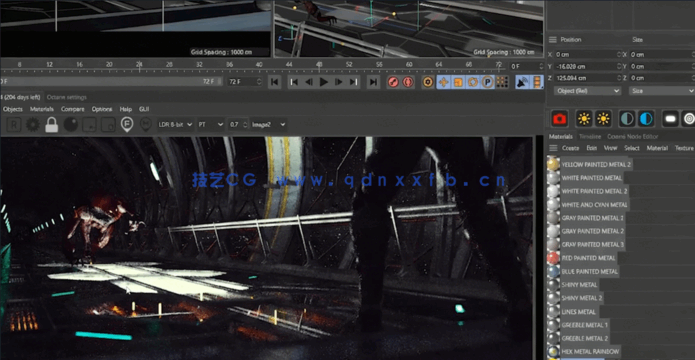This screenshot has height=360, width=695.
Task: Click the clay mode sphere icon
Action: 71,125
